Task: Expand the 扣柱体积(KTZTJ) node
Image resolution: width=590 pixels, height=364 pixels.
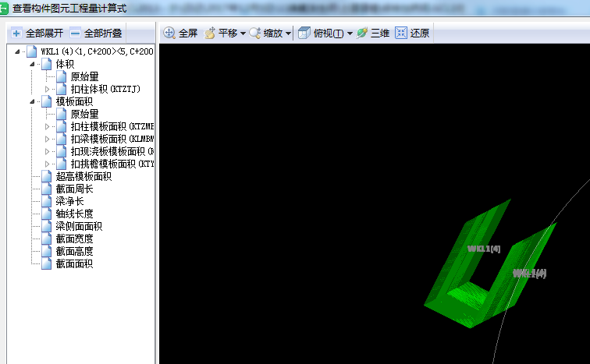Action: click(x=47, y=89)
